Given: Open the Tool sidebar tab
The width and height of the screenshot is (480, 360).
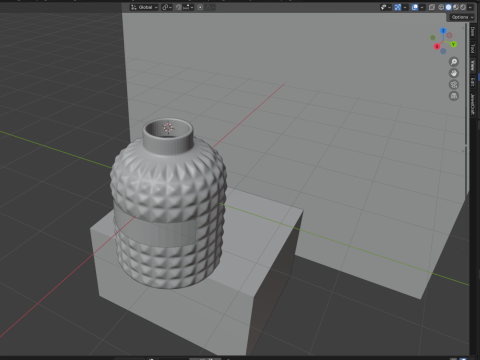Looking at the screenshot, I should (x=472, y=49).
